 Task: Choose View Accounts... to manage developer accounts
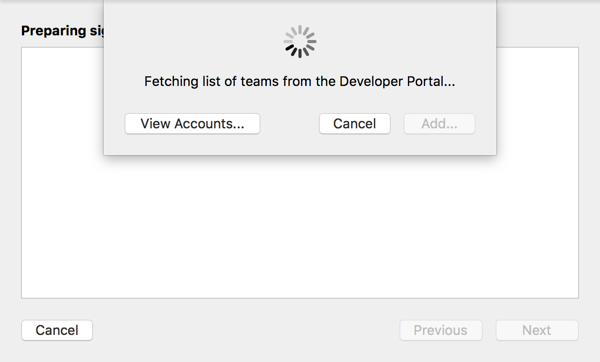pos(192,124)
